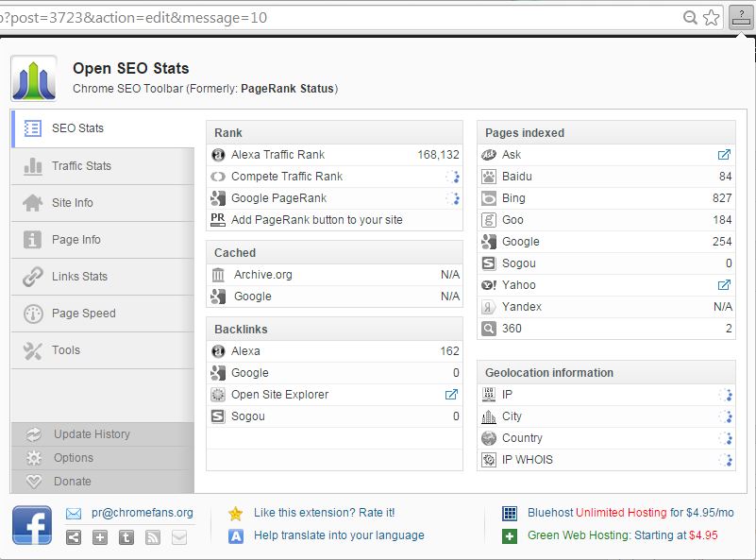Bookmark the page with the star icon

711,18
